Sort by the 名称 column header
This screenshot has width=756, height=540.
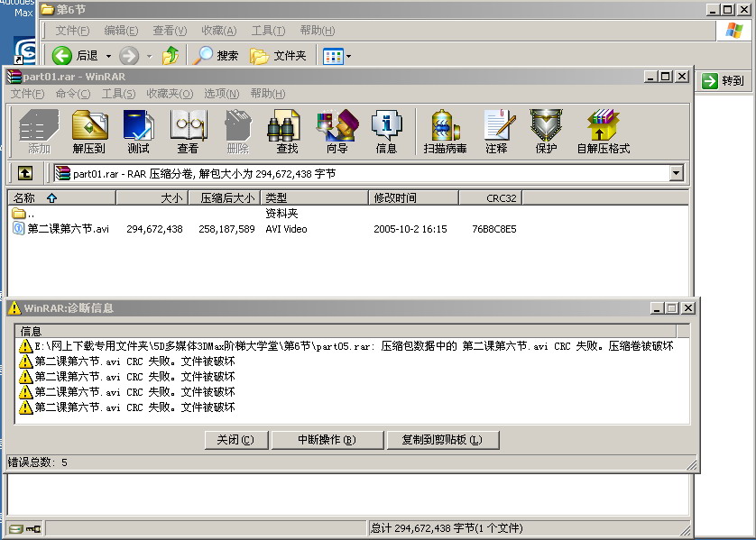(61, 198)
